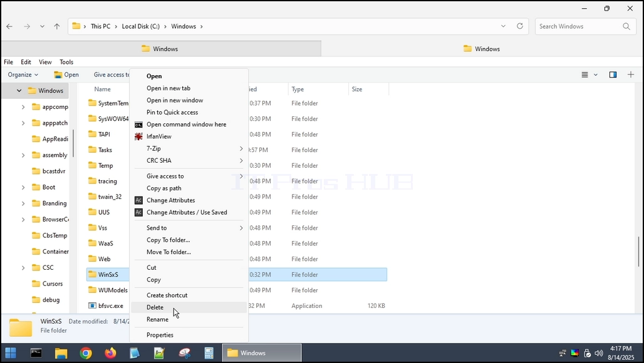The height and width of the screenshot is (363, 644).
Task: Expand the assembly tree node
Action: 23,155
